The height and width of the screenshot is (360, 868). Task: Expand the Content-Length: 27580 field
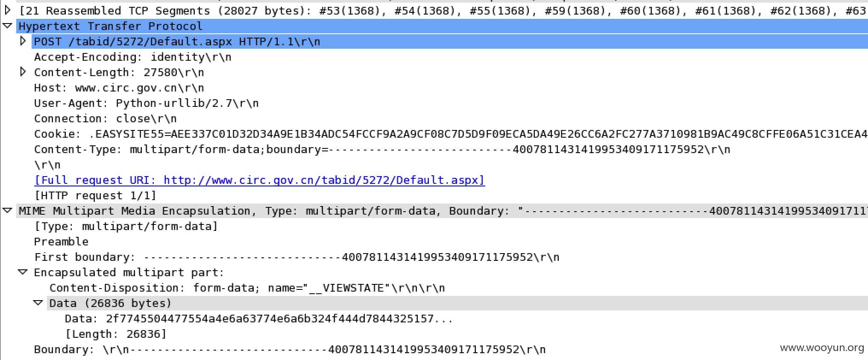[x=23, y=72]
